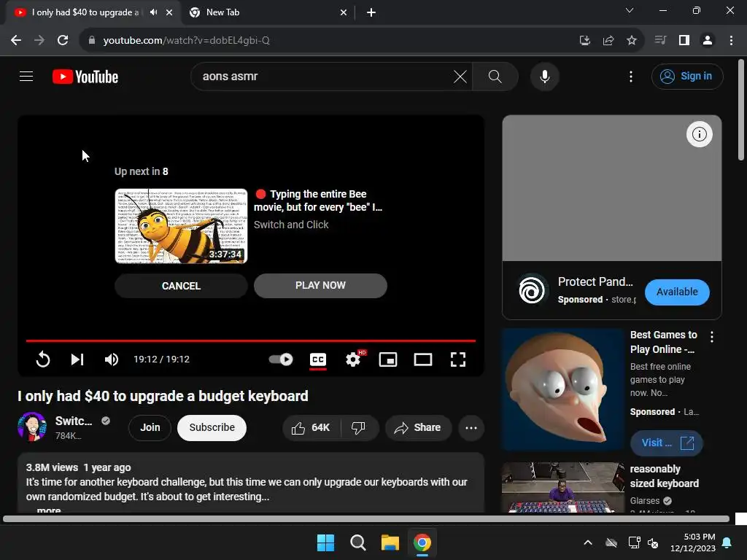Go to YouTube home via the logo
Image resolution: width=747 pixels, height=560 pixels.
point(85,77)
